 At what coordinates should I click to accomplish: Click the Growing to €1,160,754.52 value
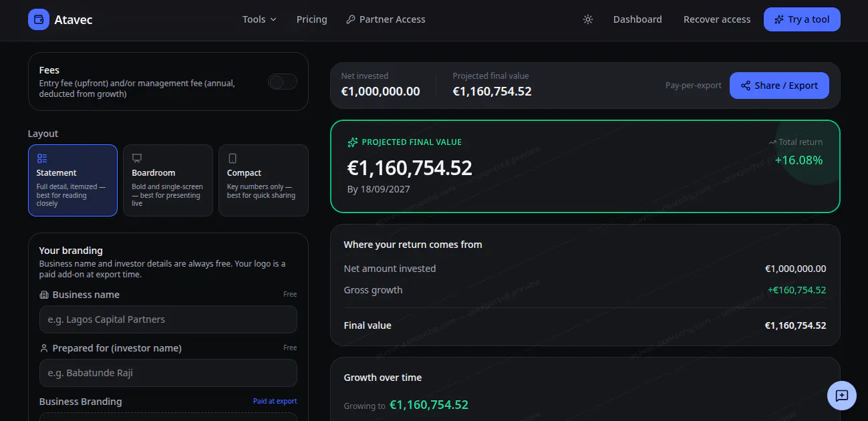[429, 404]
